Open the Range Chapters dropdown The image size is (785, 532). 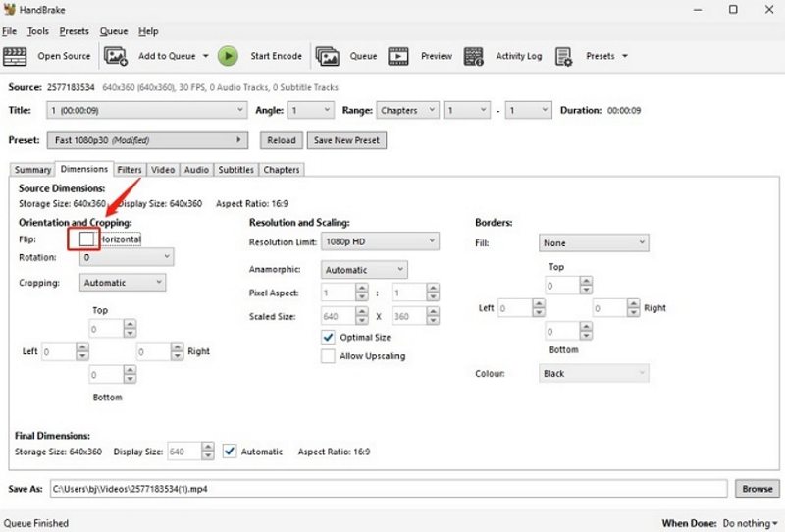(407, 110)
